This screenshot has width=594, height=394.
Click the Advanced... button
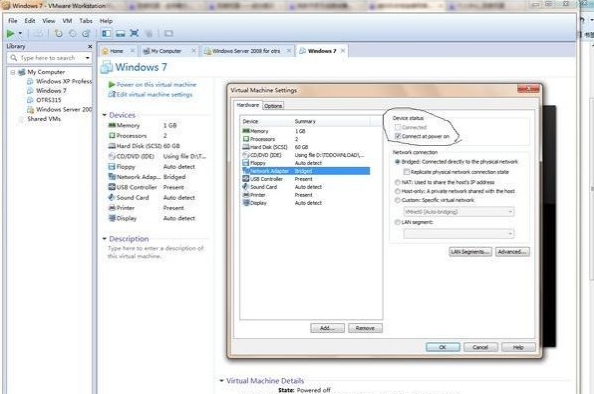click(x=512, y=252)
